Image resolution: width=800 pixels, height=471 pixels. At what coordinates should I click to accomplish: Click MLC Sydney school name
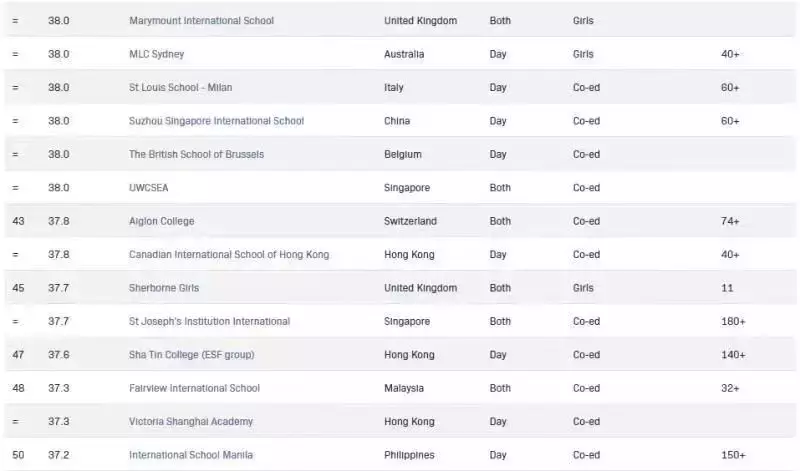pyautogui.click(x=156, y=54)
